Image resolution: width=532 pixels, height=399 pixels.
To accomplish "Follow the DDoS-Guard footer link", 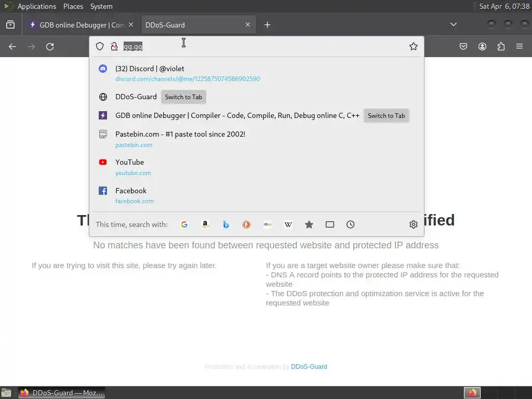I will pos(309,367).
